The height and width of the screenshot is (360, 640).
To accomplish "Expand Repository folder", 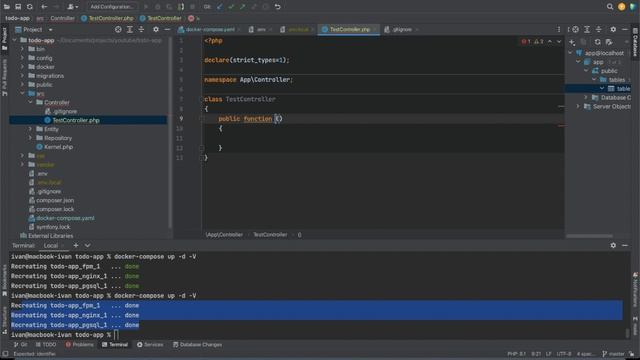I will tap(30, 138).
